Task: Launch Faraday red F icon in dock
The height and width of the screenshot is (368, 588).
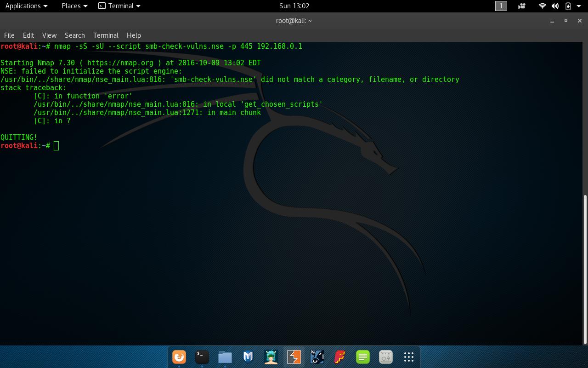Action: tap(340, 357)
